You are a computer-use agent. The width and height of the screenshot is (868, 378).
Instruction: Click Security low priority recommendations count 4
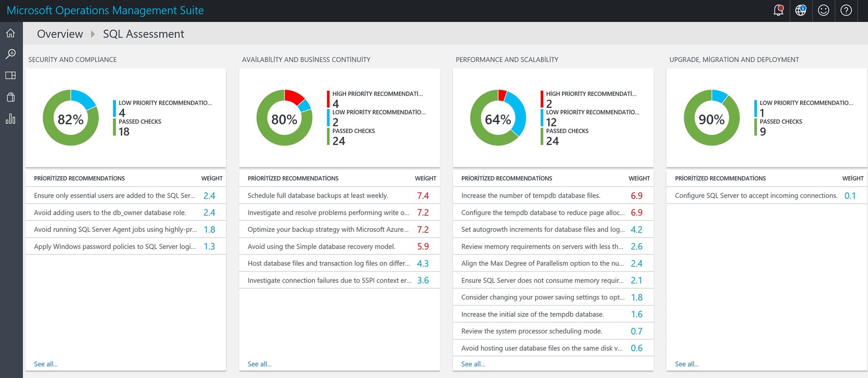coord(122,113)
